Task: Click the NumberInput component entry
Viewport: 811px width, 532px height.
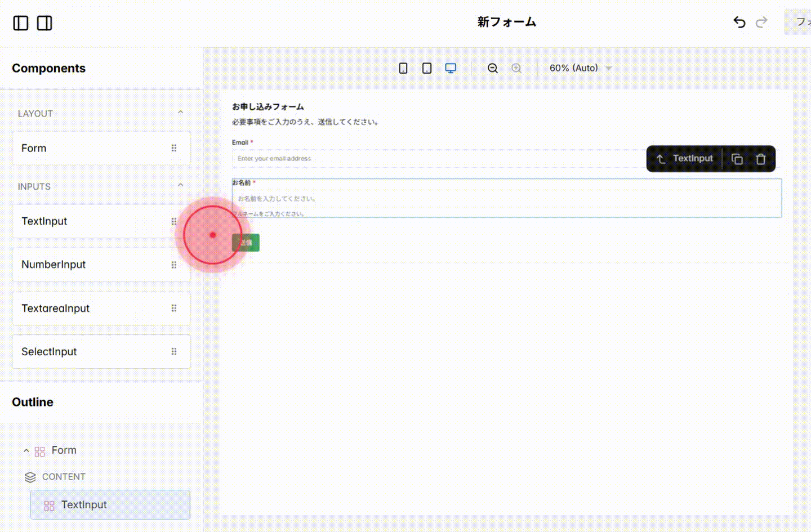Action: [x=54, y=265]
